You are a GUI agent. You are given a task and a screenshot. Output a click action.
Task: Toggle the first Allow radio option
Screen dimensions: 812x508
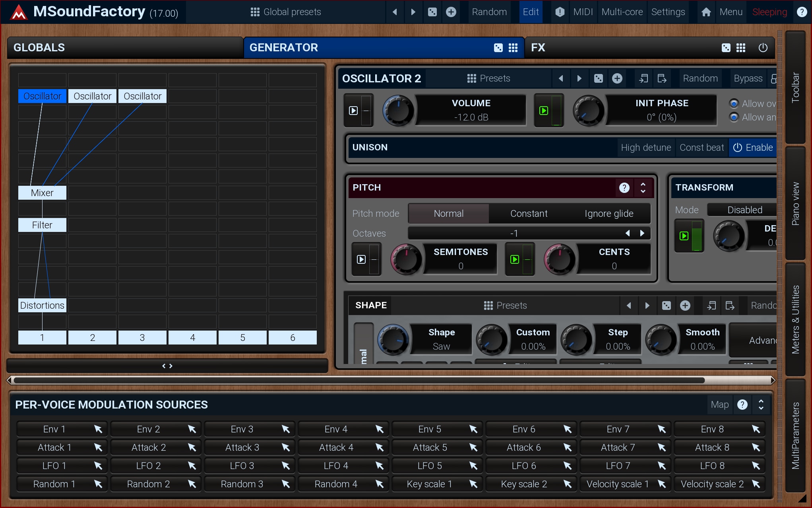(x=734, y=104)
